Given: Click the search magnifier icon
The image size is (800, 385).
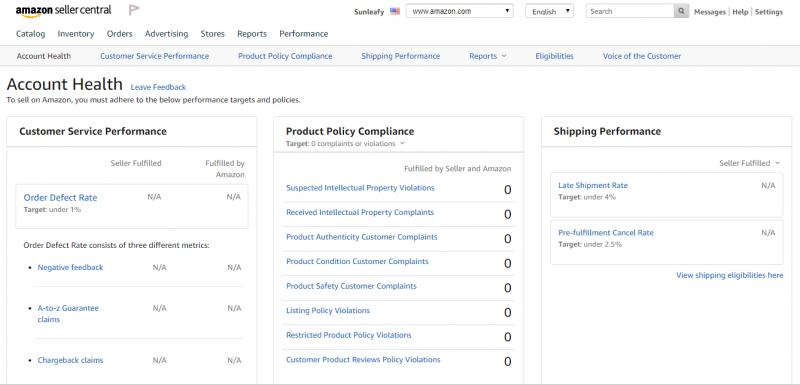Looking at the screenshot, I should [681, 11].
